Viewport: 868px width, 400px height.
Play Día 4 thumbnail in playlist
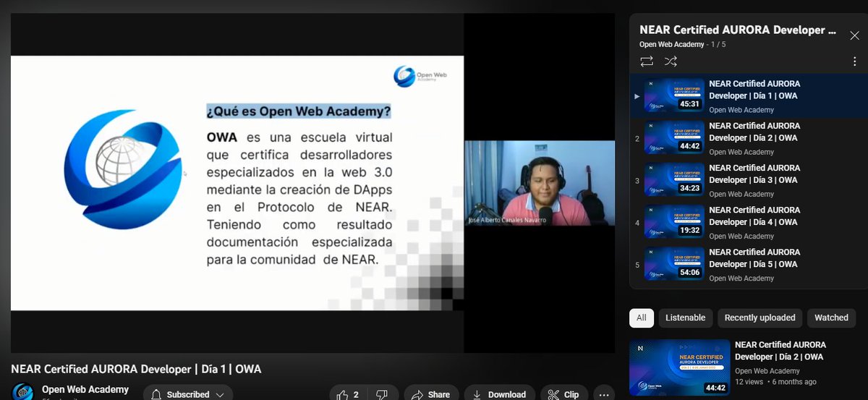coord(674,221)
